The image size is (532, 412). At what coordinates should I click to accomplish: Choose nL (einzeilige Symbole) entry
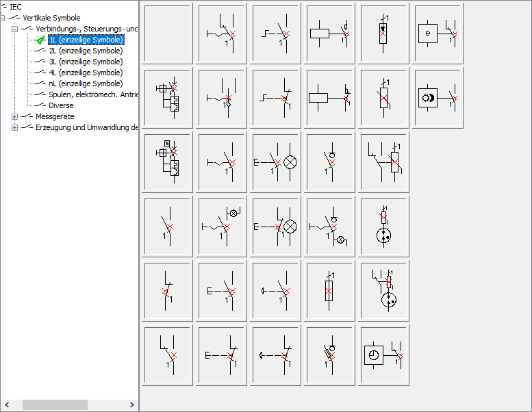click(x=86, y=83)
